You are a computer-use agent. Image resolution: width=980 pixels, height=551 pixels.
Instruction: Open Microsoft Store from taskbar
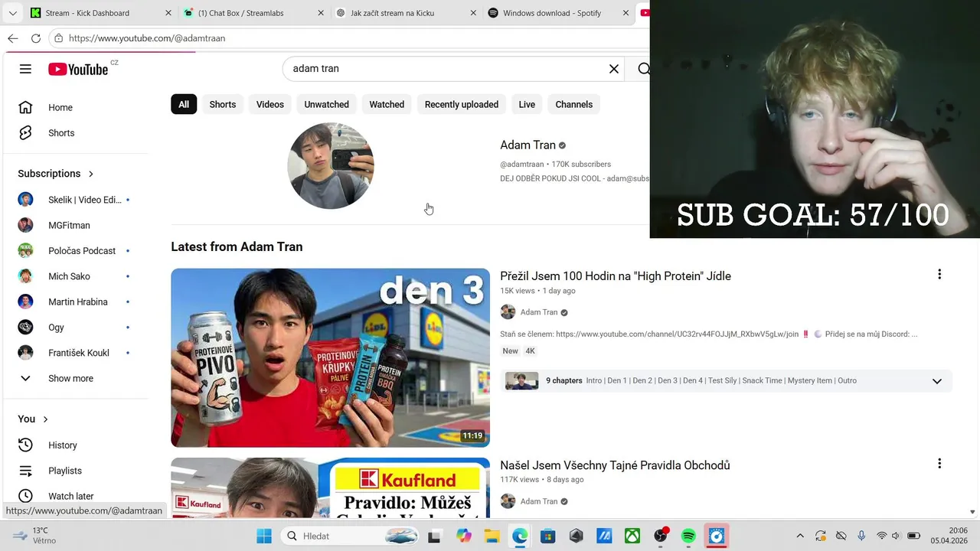(x=547, y=536)
